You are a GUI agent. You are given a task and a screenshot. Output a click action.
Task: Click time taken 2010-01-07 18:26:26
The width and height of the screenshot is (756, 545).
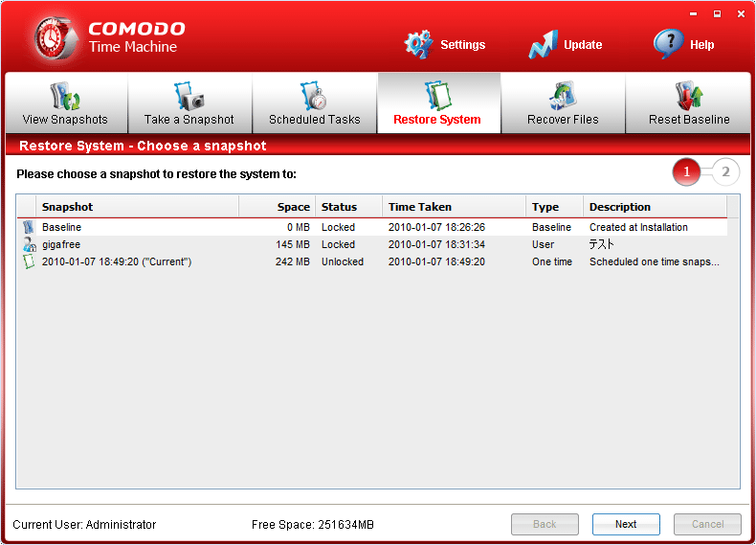coord(436,227)
